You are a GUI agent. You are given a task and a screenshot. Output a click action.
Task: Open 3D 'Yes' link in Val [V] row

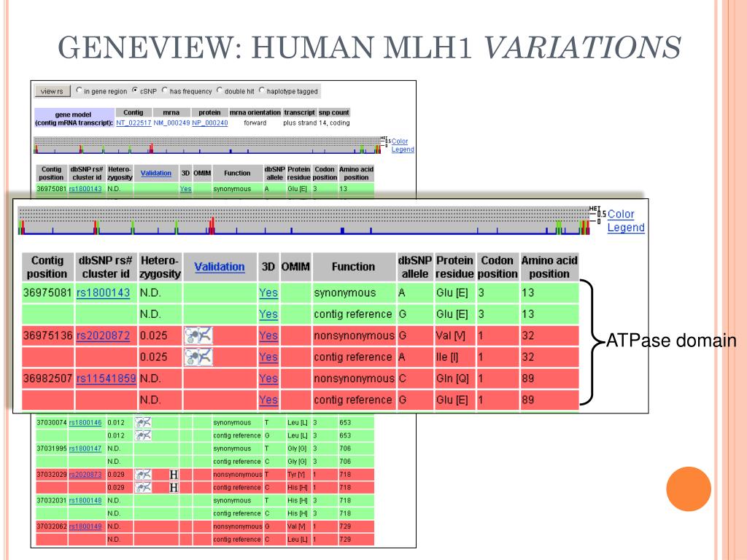tap(268, 335)
